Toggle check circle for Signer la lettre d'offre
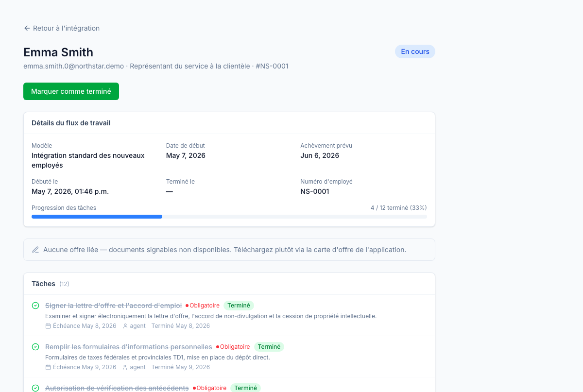 35,306
